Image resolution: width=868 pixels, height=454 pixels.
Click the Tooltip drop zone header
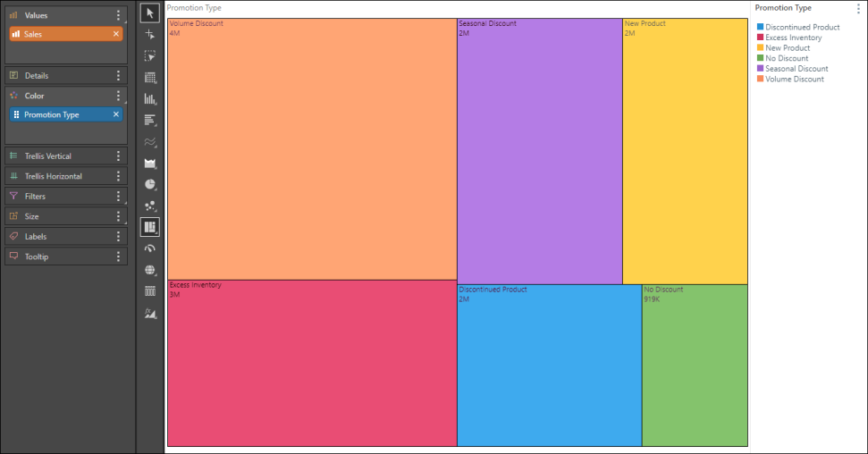click(x=54, y=256)
